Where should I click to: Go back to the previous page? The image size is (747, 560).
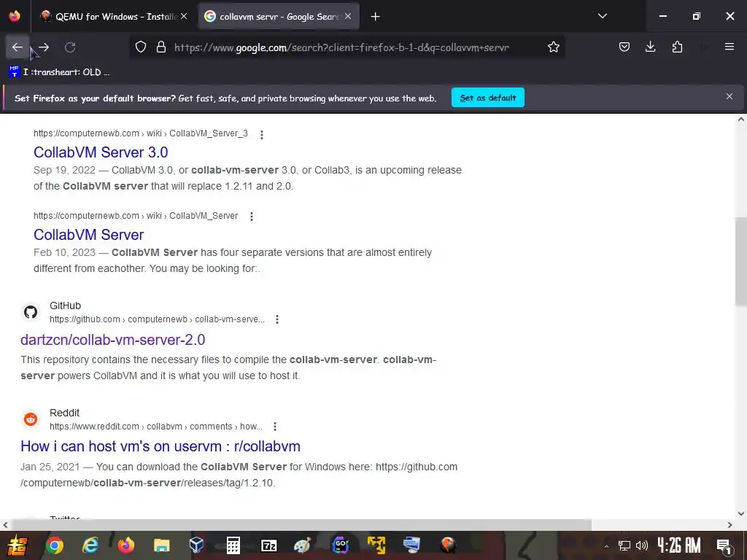click(x=18, y=47)
